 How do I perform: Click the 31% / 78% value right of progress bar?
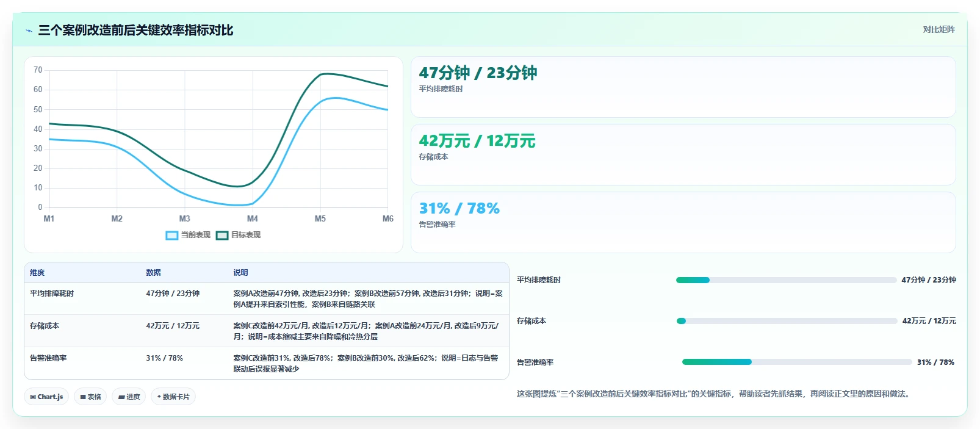tap(935, 362)
